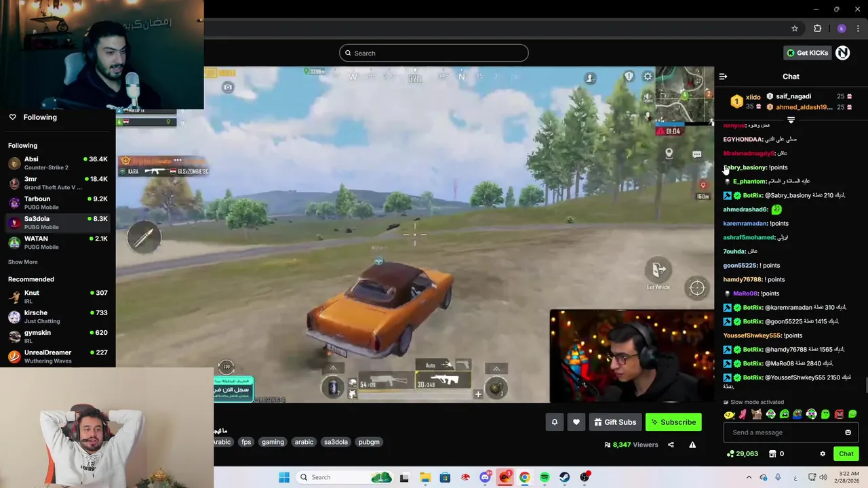The image size is (868, 488).
Task: Open Steam from the taskbar
Action: [564, 477]
